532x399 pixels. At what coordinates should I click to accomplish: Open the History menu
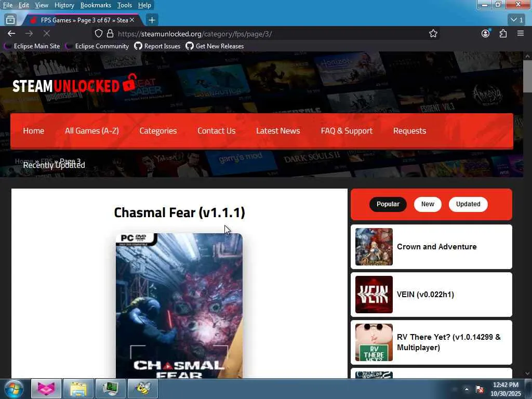click(x=64, y=5)
